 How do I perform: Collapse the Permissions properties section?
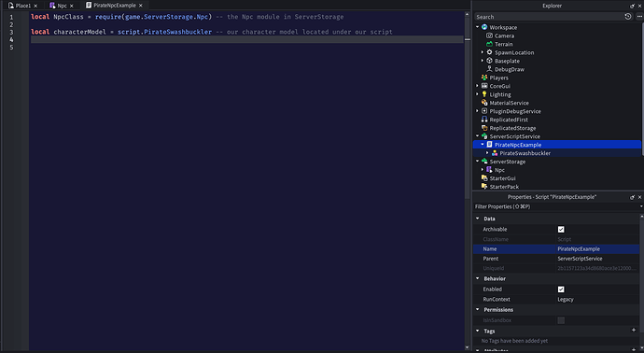click(x=478, y=309)
